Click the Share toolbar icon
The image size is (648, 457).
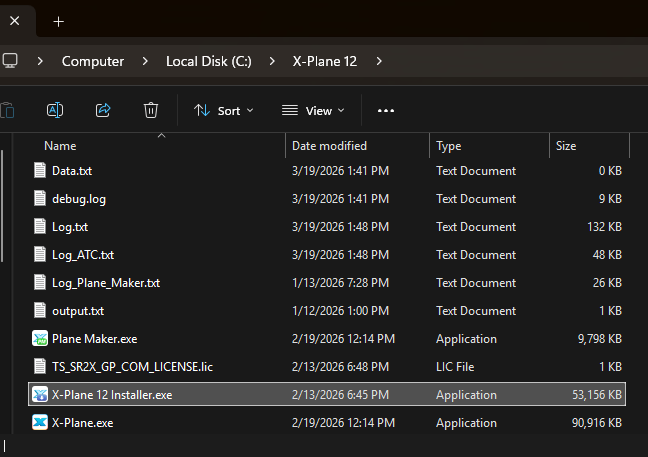(x=103, y=110)
